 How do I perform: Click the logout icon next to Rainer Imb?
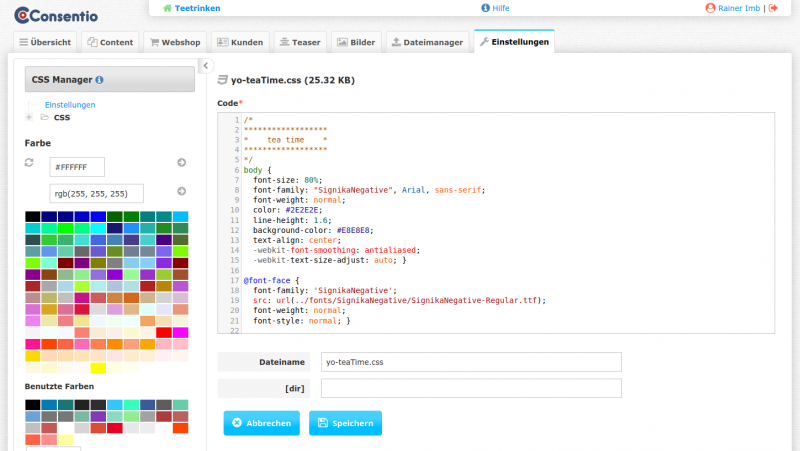click(773, 8)
